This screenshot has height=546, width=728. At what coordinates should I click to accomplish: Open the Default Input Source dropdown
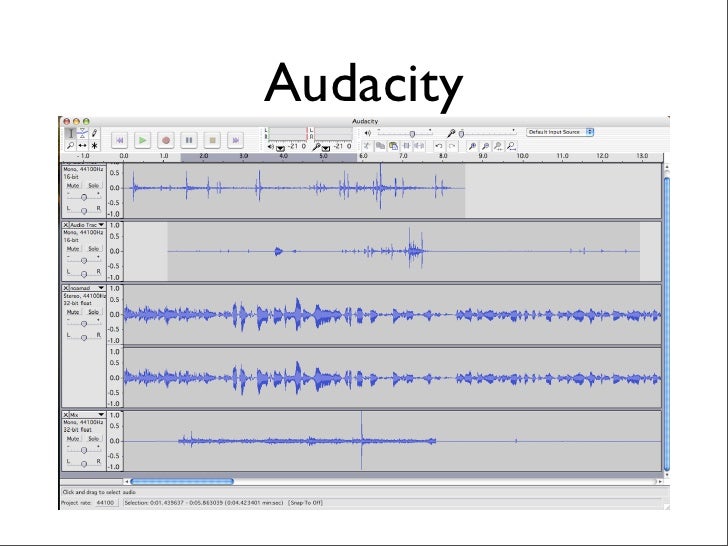tap(560, 132)
